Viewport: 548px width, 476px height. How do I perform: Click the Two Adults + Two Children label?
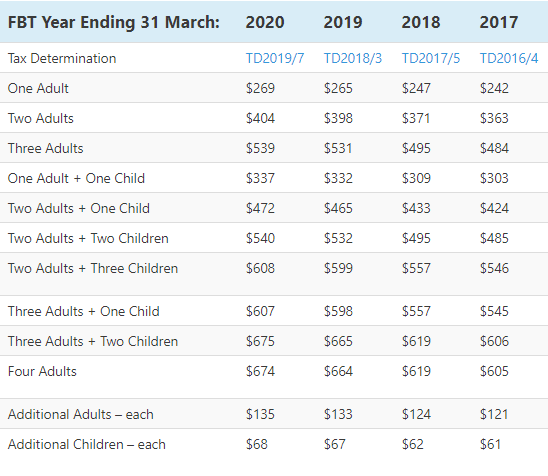[x=88, y=238]
